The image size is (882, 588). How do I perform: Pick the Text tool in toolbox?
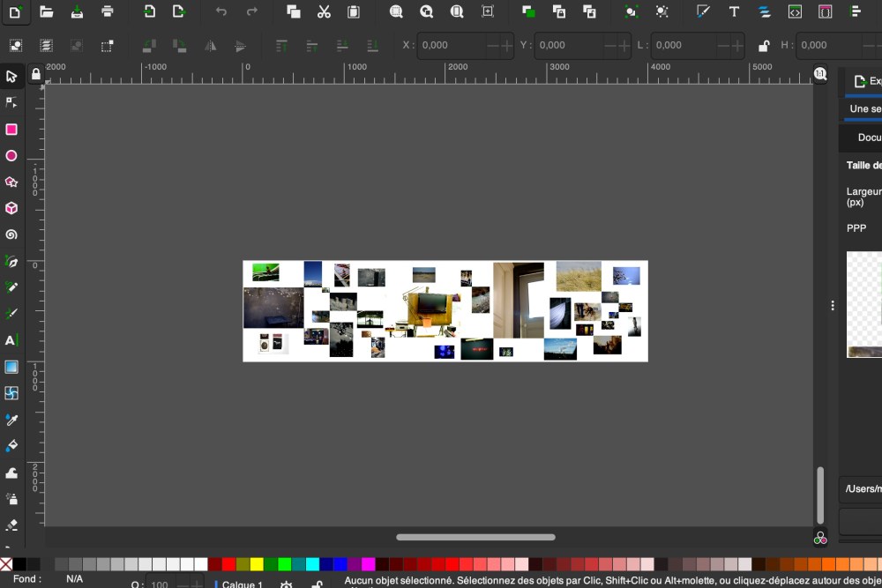(11, 340)
